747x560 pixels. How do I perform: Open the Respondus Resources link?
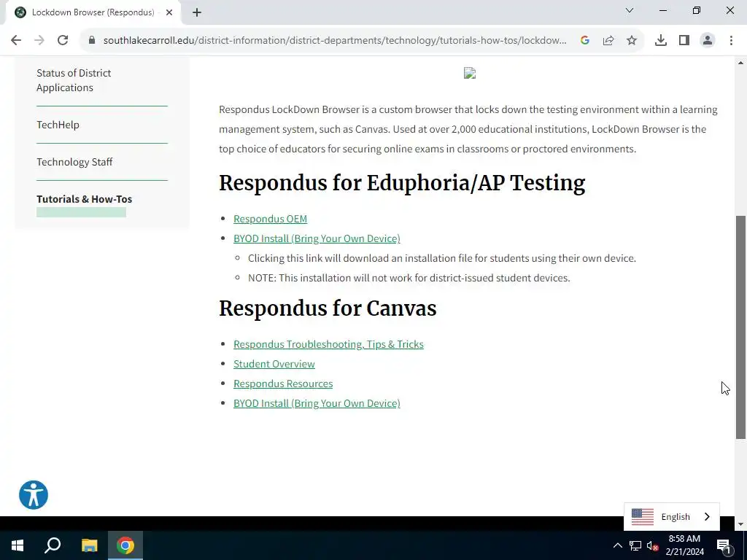283,384
